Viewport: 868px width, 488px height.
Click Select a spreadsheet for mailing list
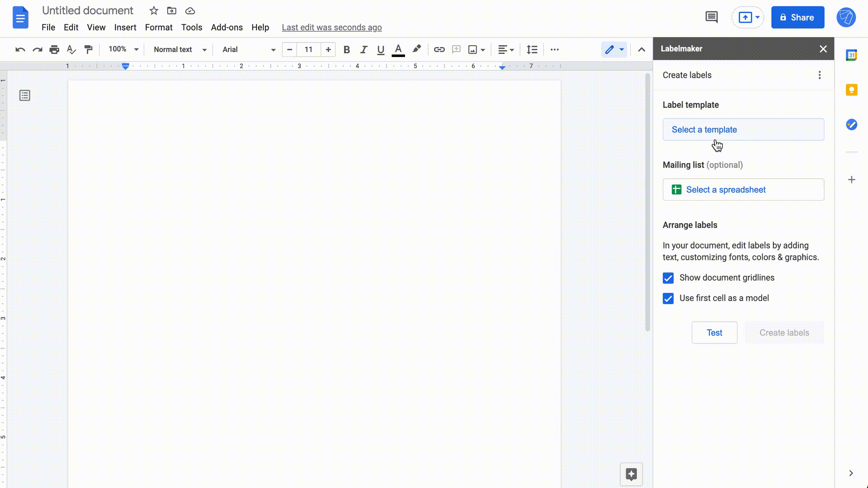point(743,189)
